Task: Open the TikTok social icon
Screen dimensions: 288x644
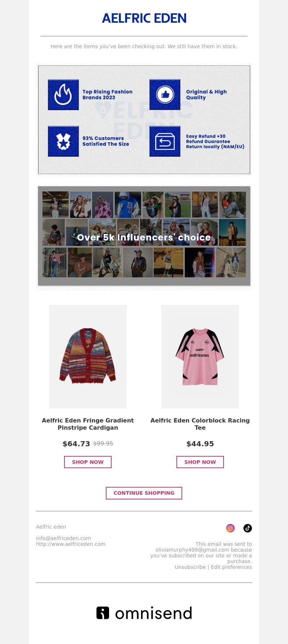Action: [x=248, y=528]
